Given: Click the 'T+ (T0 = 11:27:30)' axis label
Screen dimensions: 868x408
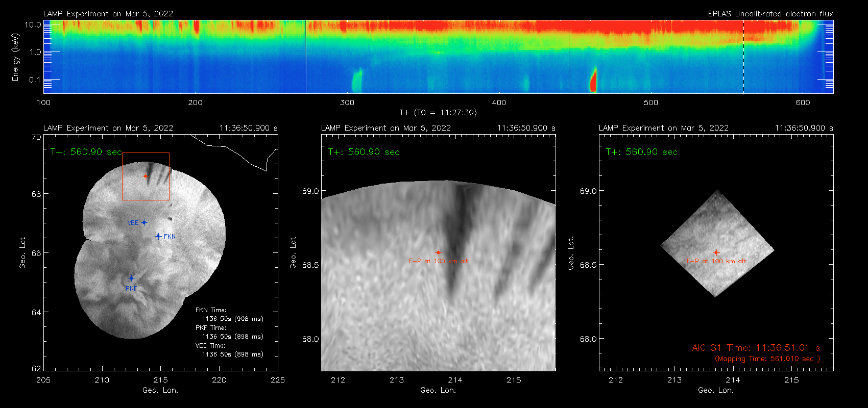Looking at the screenshot, I should click(438, 112).
